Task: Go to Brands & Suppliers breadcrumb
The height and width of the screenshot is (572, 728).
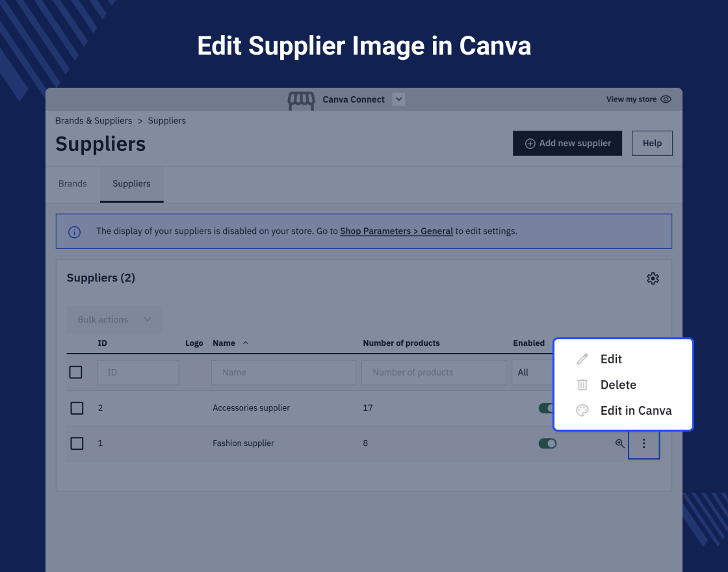Action: click(x=94, y=121)
